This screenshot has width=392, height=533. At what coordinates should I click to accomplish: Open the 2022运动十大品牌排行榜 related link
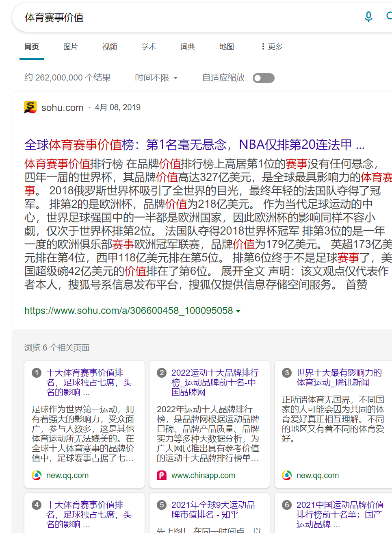214,382
